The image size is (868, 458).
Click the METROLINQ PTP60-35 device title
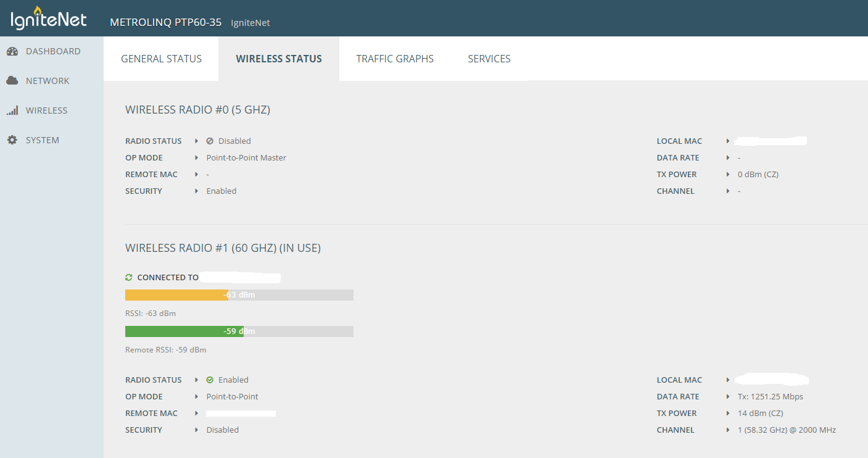(x=165, y=22)
